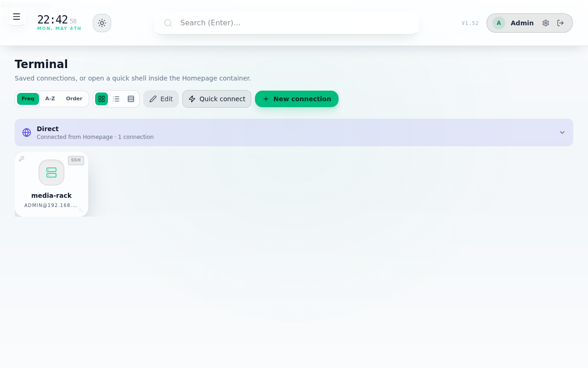Click the SSH badge on media-rack
Viewport: 588px width, 368px height.
coord(76,160)
